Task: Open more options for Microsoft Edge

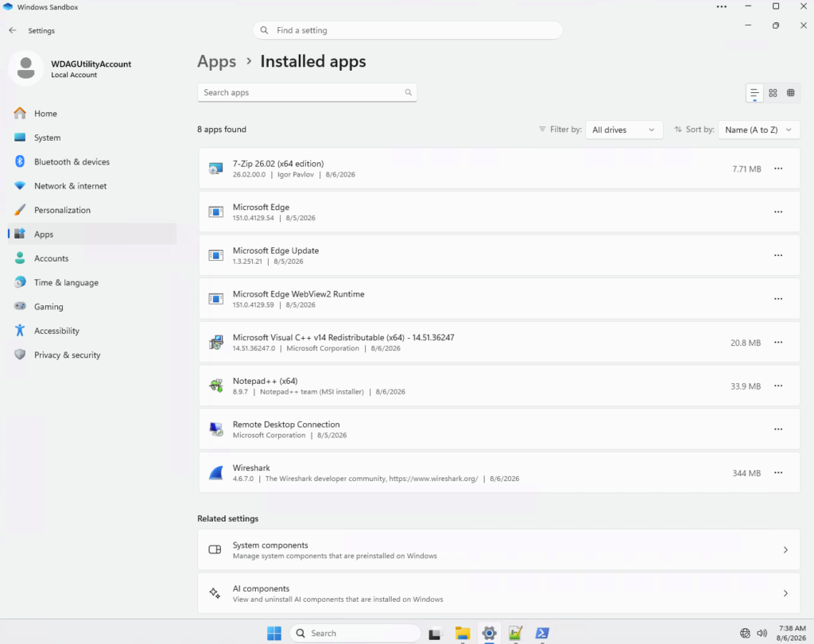Action: pyautogui.click(x=778, y=212)
